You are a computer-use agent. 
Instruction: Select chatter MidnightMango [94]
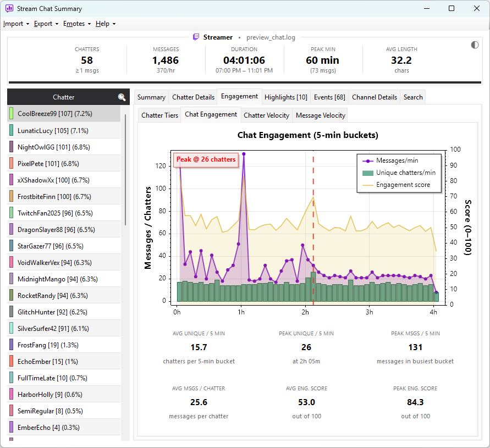(64, 279)
